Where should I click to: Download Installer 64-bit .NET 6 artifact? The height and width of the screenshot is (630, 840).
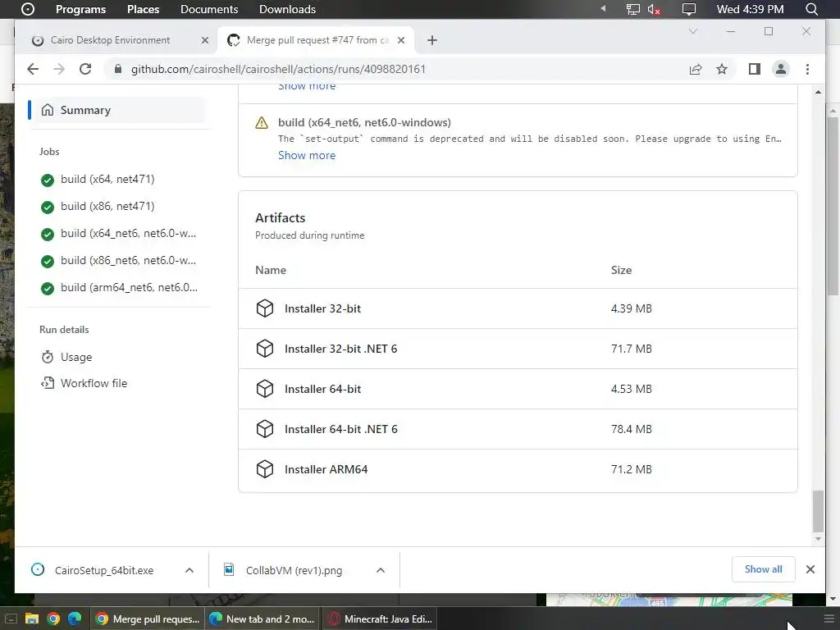point(340,429)
